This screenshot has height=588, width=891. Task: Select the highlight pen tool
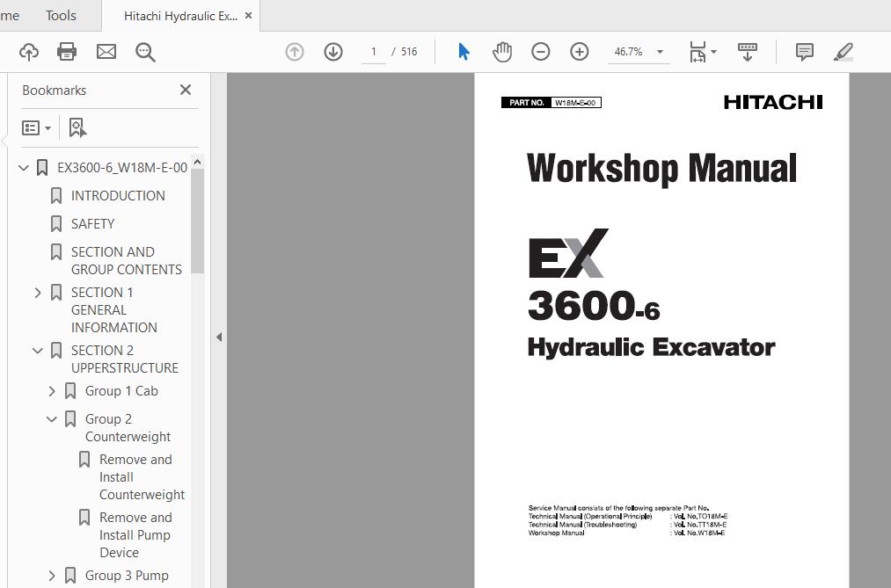click(844, 52)
